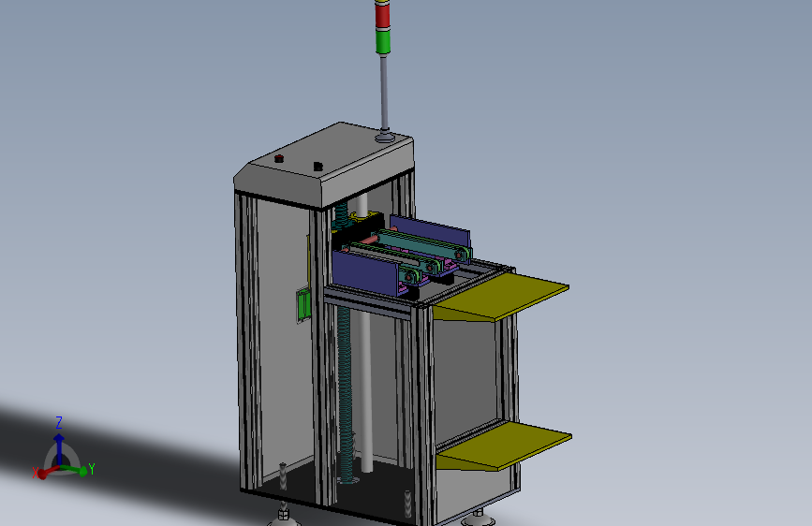Select the white vertical guide column
812x526 pixels.
coord(365,391)
